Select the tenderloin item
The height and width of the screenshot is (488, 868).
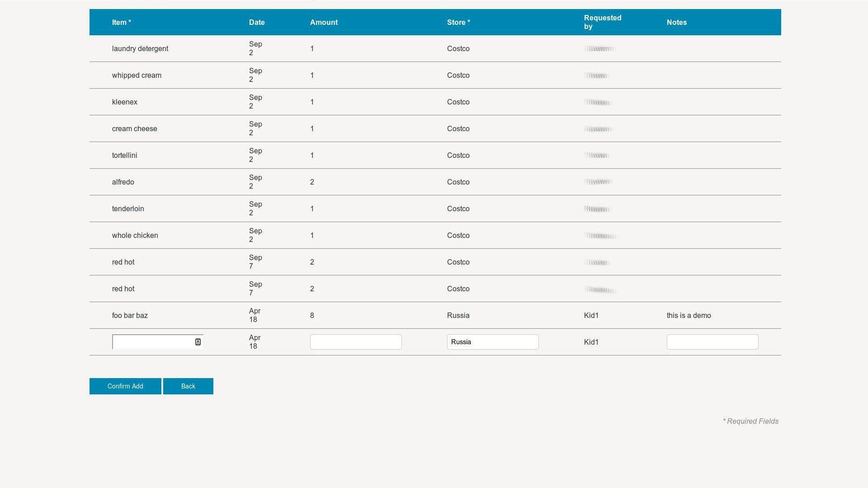coord(128,208)
